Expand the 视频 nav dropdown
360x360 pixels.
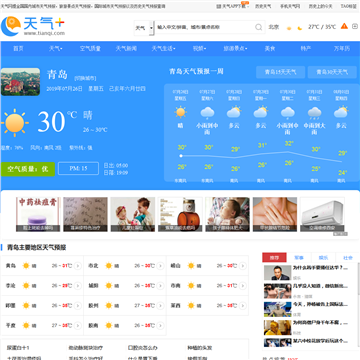[x=199, y=49]
